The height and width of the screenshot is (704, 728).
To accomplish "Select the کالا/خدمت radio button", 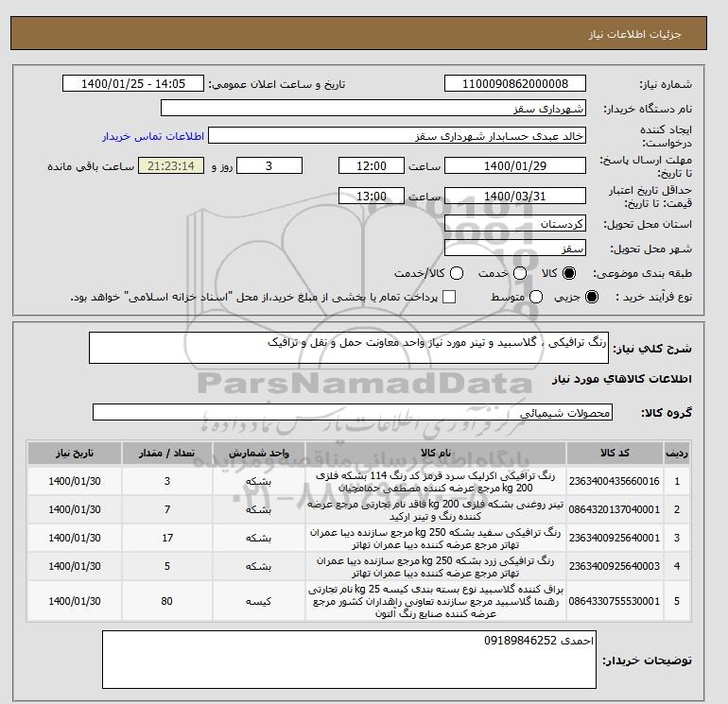I will (457, 273).
